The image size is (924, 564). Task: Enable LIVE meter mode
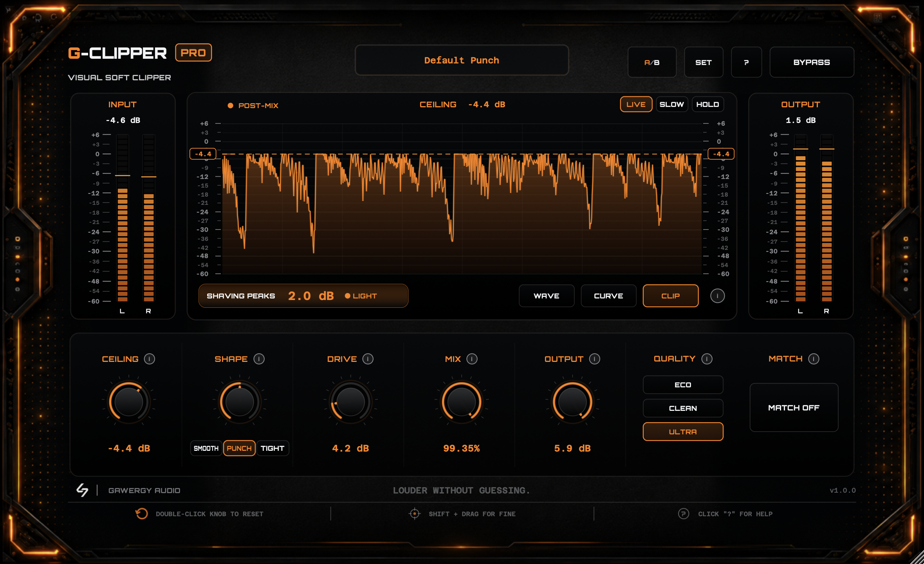point(636,104)
